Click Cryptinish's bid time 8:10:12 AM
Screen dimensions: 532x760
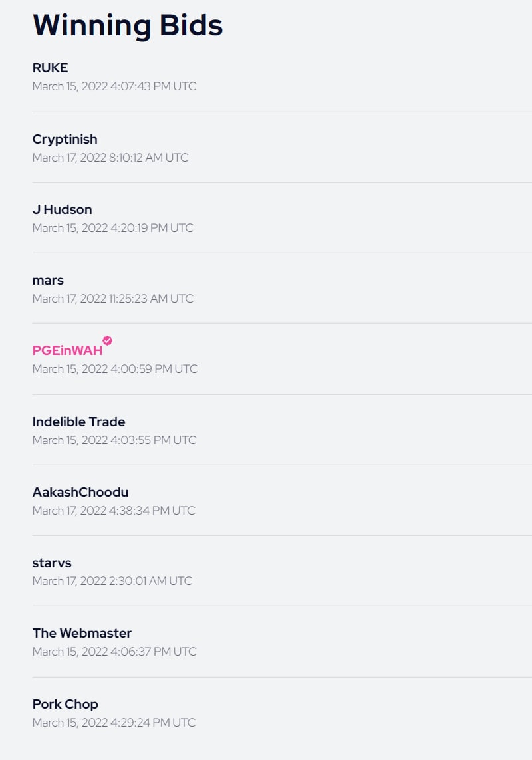[x=110, y=158]
